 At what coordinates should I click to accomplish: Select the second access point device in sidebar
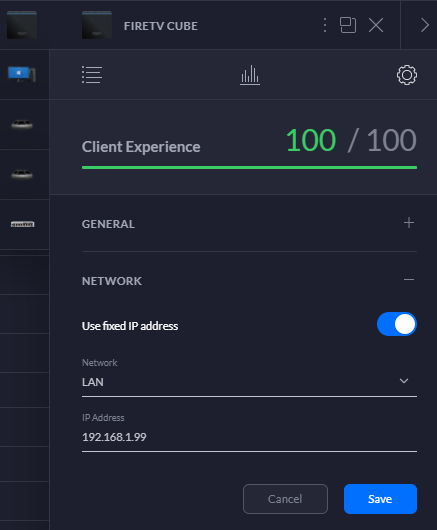tap(22, 174)
